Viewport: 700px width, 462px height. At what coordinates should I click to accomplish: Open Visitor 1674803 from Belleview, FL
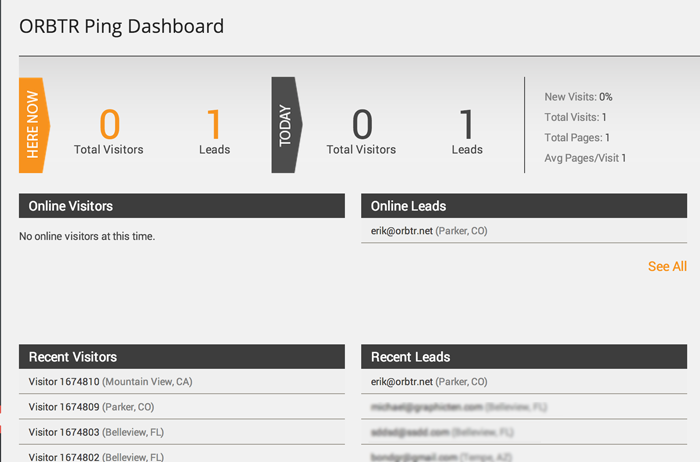(x=182, y=432)
